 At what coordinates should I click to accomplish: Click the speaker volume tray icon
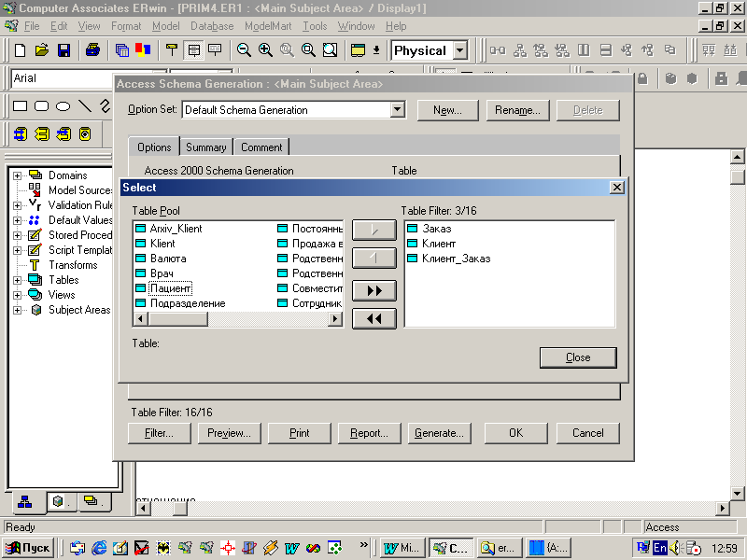pyautogui.click(x=675, y=548)
